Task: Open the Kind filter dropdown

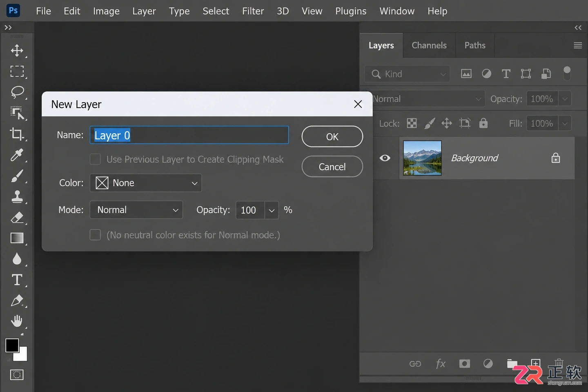Action: (x=408, y=74)
